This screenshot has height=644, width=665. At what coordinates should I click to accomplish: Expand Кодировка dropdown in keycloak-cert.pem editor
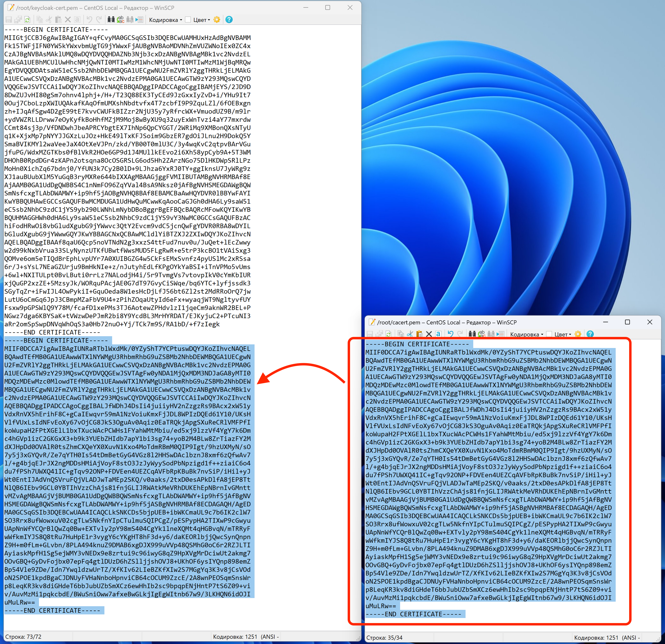165,20
